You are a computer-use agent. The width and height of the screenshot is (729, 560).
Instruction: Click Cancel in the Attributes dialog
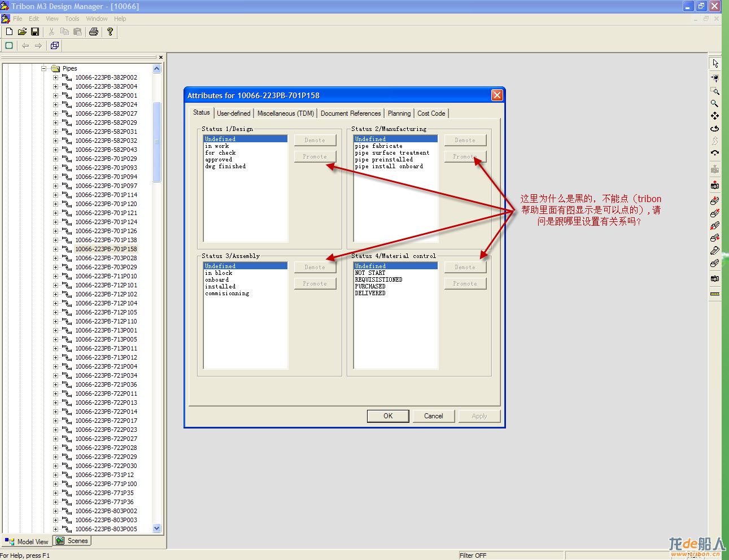pyautogui.click(x=434, y=416)
